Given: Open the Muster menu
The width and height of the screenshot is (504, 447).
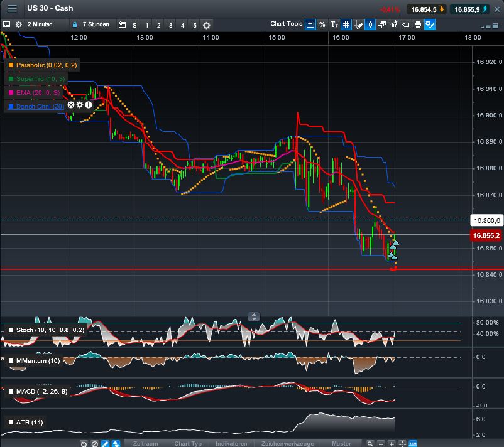Looking at the screenshot, I should pos(341,443).
